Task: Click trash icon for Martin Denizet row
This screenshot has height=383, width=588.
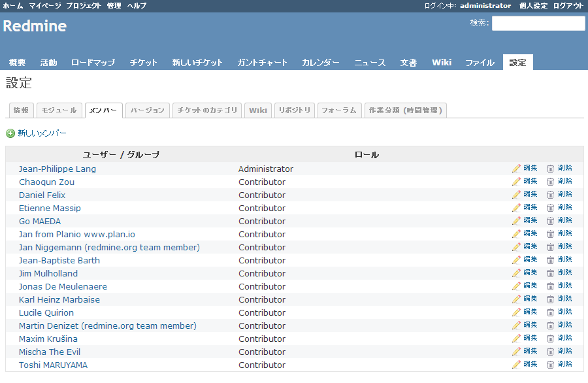Action: pos(550,325)
